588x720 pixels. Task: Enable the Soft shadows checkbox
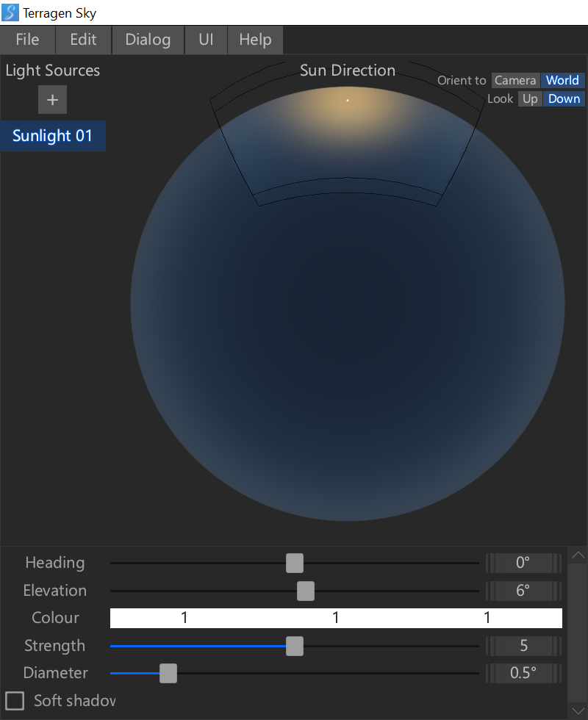[x=15, y=700]
